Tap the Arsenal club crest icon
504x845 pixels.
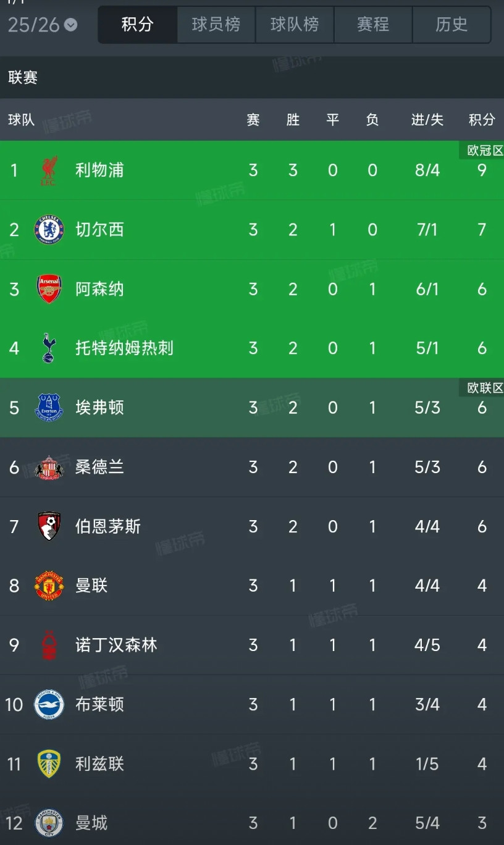tap(49, 289)
